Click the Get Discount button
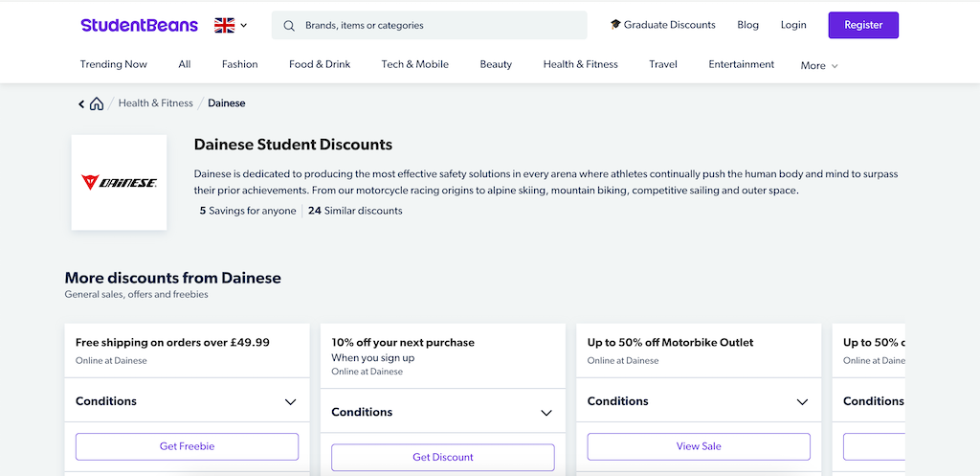This screenshot has width=980, height=476. [442, 457]
